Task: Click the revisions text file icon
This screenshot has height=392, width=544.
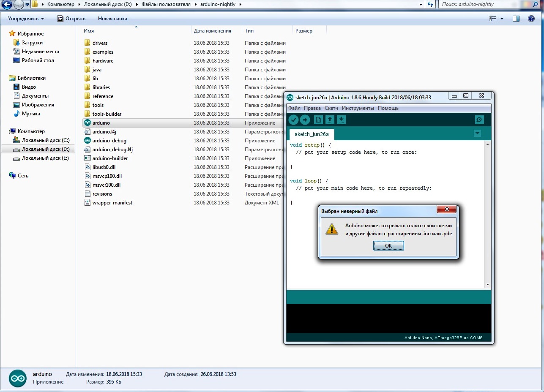Action: click(x=87, y=194)
